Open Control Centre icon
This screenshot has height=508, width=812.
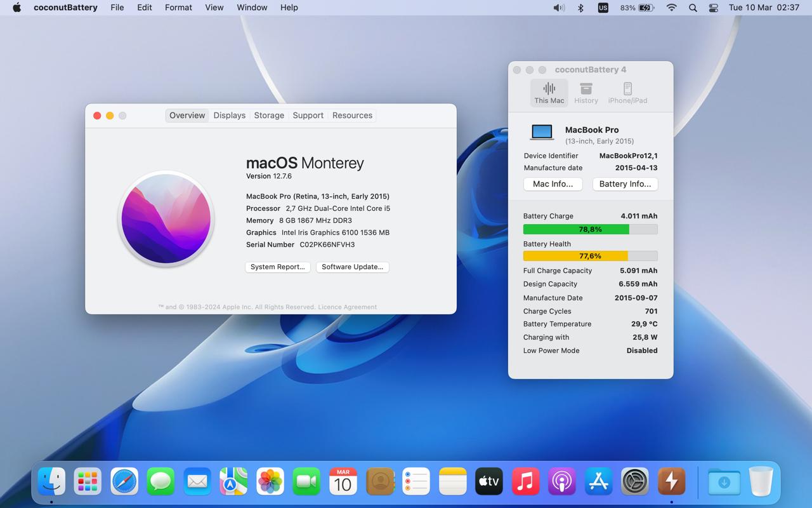tap(714, 8)
